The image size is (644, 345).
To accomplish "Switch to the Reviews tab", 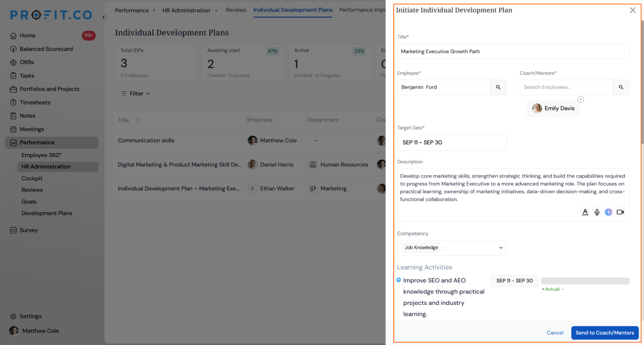I will tap(236, 10).
